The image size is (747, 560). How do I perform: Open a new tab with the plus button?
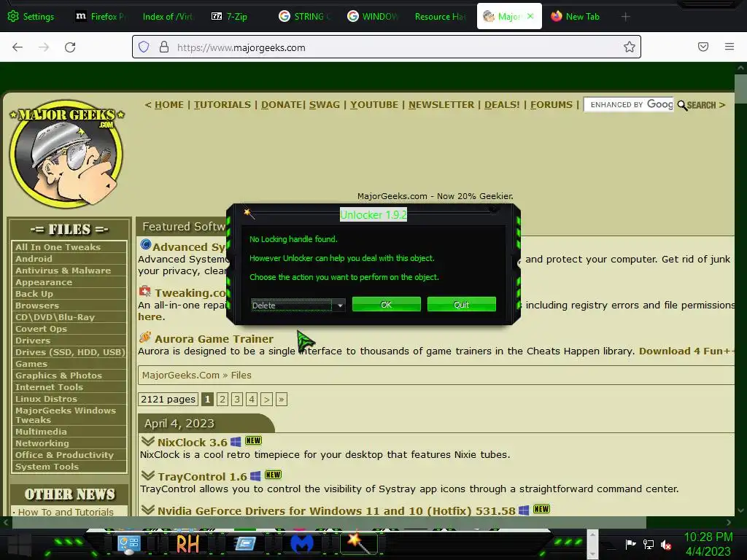tap(625, 17)
